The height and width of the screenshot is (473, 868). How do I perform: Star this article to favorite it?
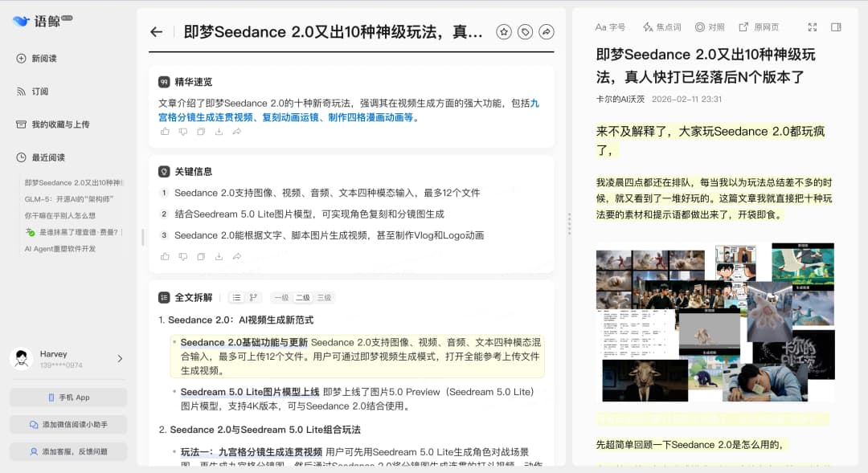tap(504, 32)
